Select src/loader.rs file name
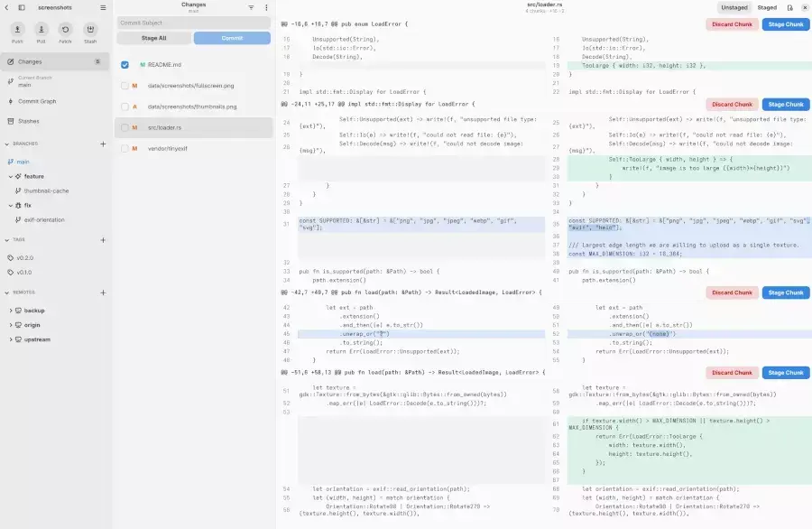 tap(165, 127)
